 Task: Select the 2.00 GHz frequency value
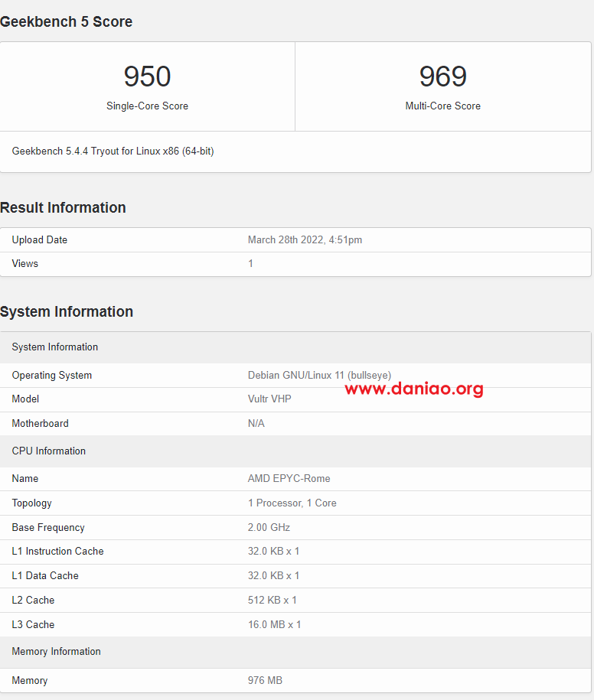(x=269, y=528)
